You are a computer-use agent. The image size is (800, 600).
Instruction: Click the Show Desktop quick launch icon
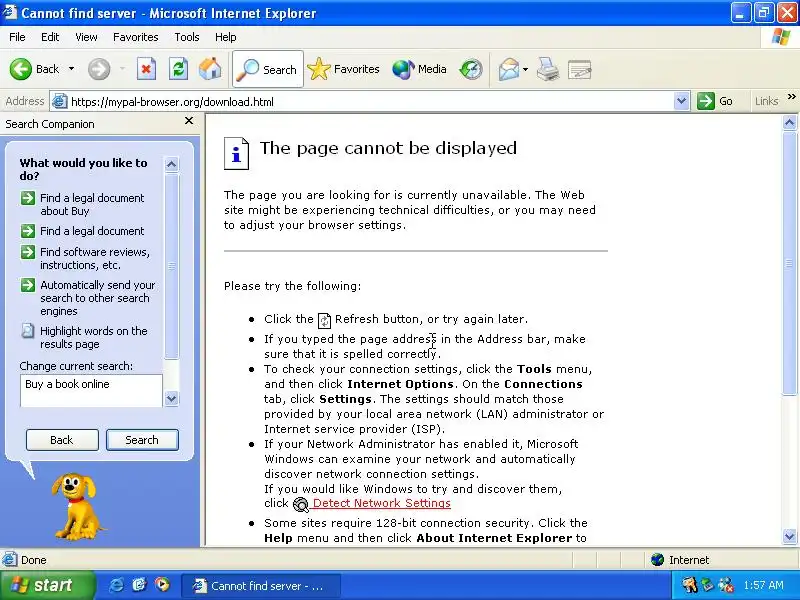coord(139,585)
